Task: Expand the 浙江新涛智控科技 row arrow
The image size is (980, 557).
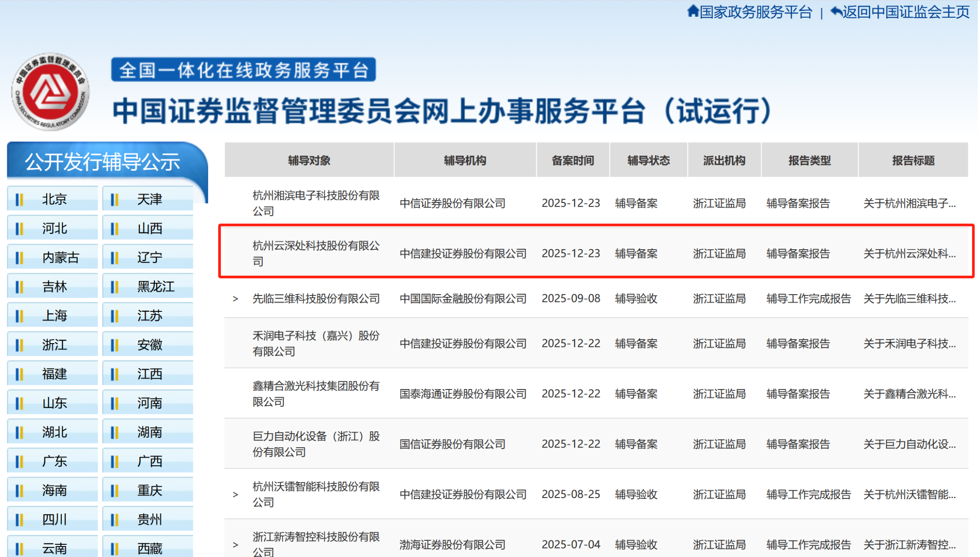Action: coord(235,545)
